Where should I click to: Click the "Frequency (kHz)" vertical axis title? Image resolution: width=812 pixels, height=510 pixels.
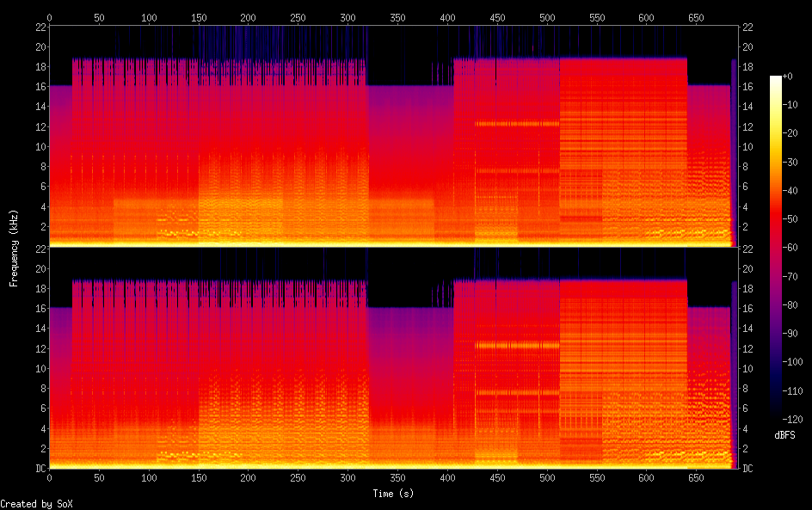(14, 248)
